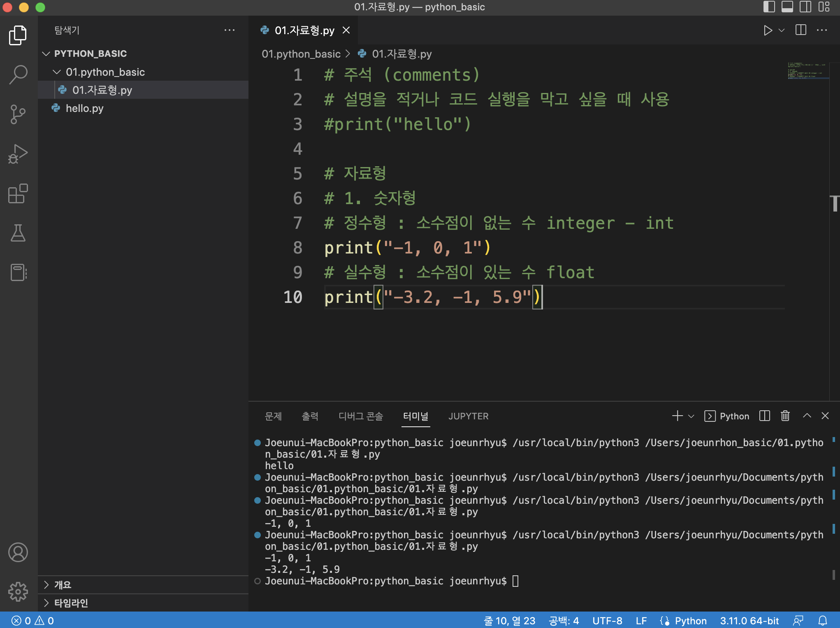Screen dimensions: 840x628
Task: Toggle bottom panel visibility
Action: pyautogui.click(x=787, y=7)
